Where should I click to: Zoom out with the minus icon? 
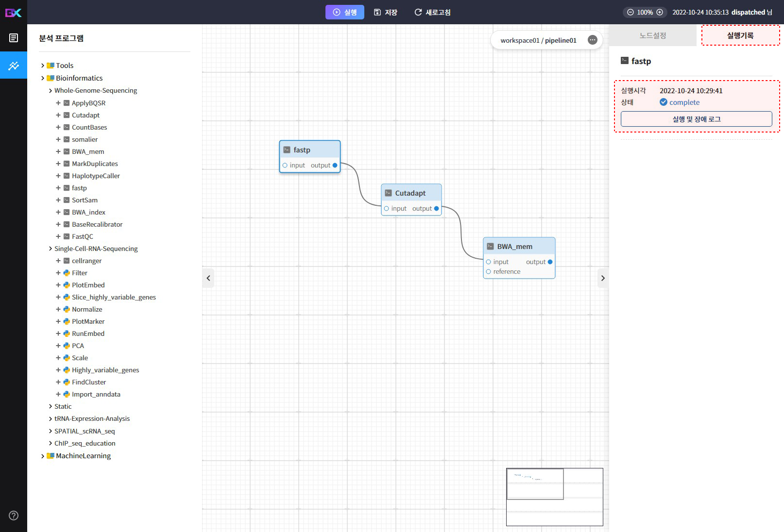[631, 12]
